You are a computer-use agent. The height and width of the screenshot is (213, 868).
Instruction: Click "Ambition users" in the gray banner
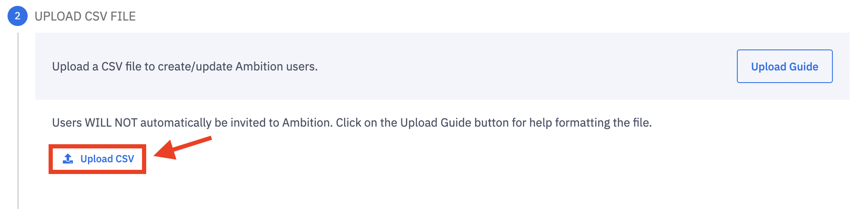tap(276, 67)
